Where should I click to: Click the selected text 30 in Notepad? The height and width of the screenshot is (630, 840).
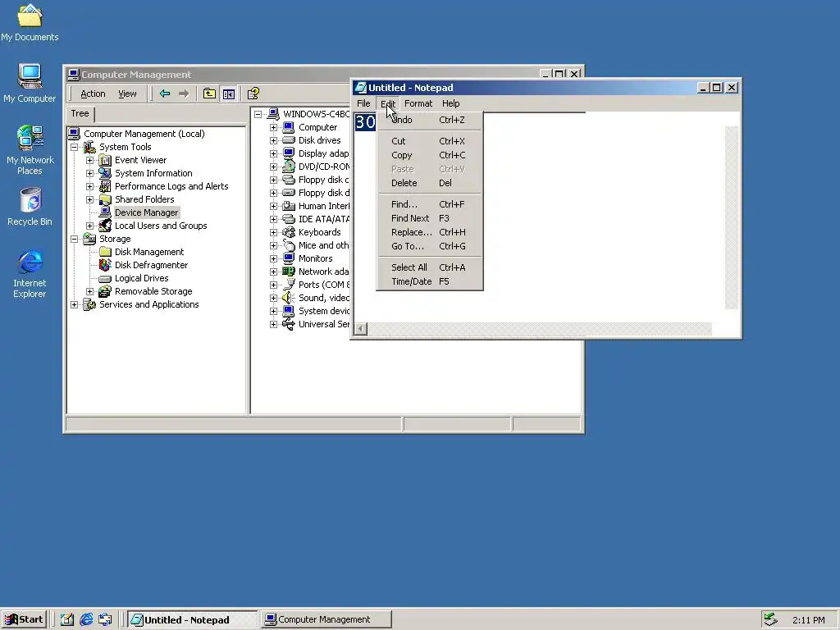point(365,122)
